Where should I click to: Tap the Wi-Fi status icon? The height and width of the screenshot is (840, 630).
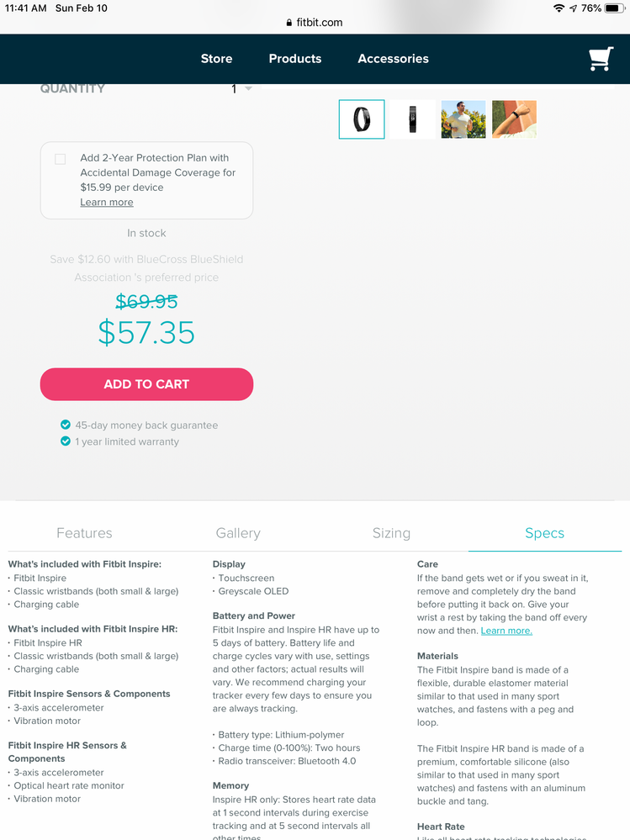tap(559, 8)
